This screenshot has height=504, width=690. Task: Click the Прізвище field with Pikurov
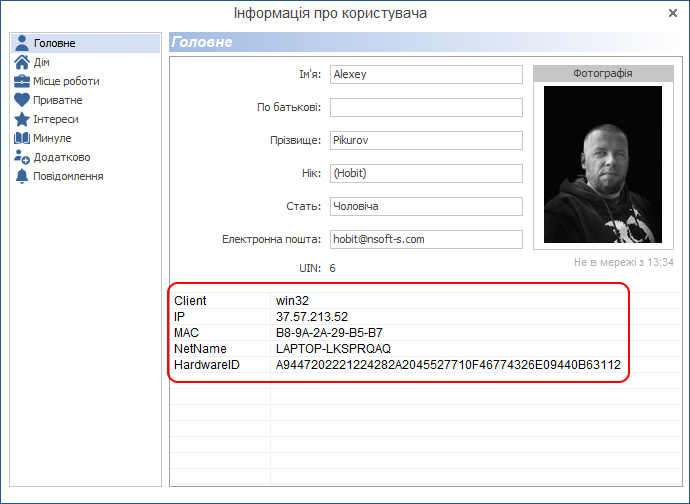point(426,140)
